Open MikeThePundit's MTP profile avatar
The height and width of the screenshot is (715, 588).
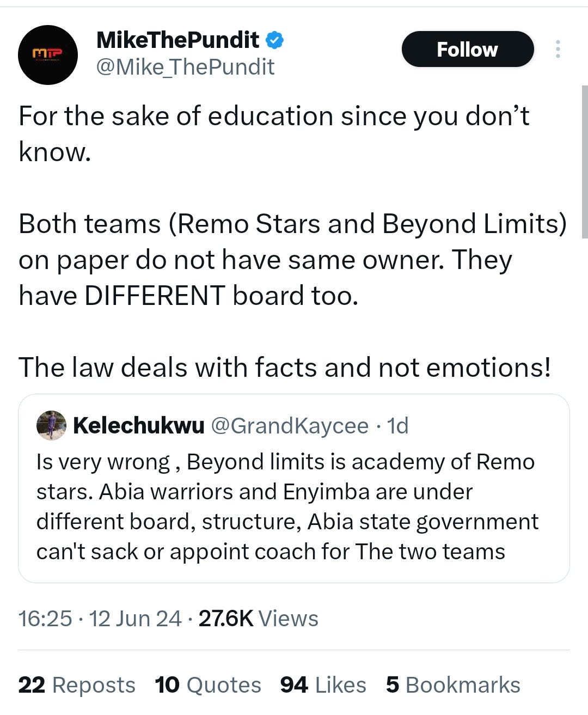pyautogui.click(x=48, y=54)
